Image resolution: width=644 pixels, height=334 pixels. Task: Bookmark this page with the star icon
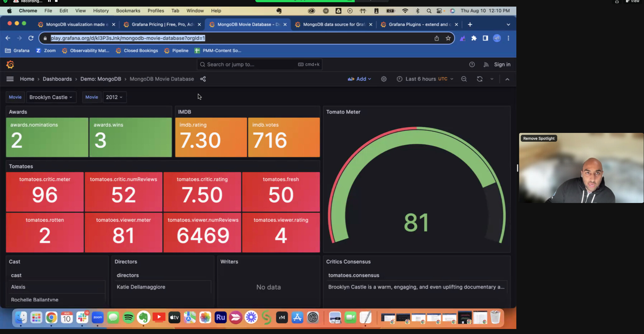(x=448, y=38)
